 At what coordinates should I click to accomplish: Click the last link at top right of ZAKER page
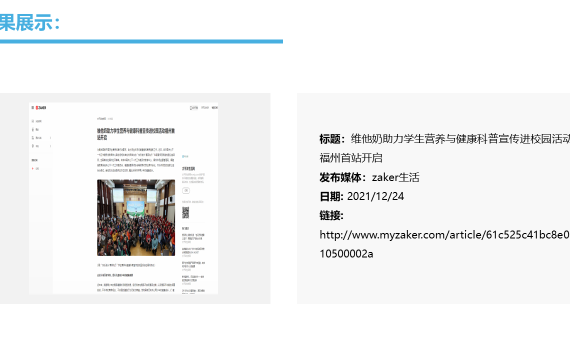click(215, 108)
